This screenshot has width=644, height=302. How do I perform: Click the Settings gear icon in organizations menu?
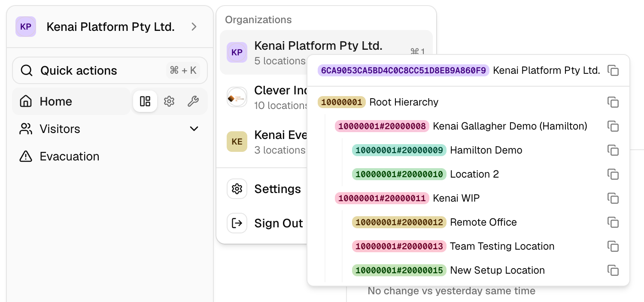coord(237,189)
